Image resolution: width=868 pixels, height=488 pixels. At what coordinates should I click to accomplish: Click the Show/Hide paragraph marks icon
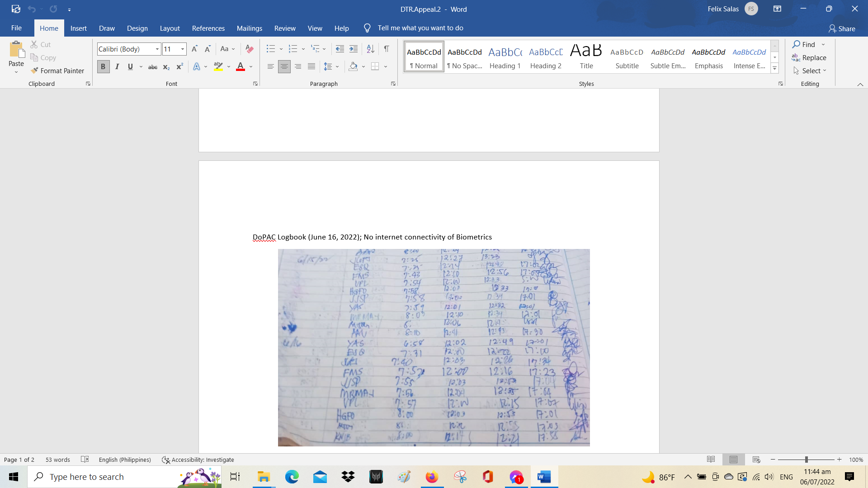tap(387, 49)
